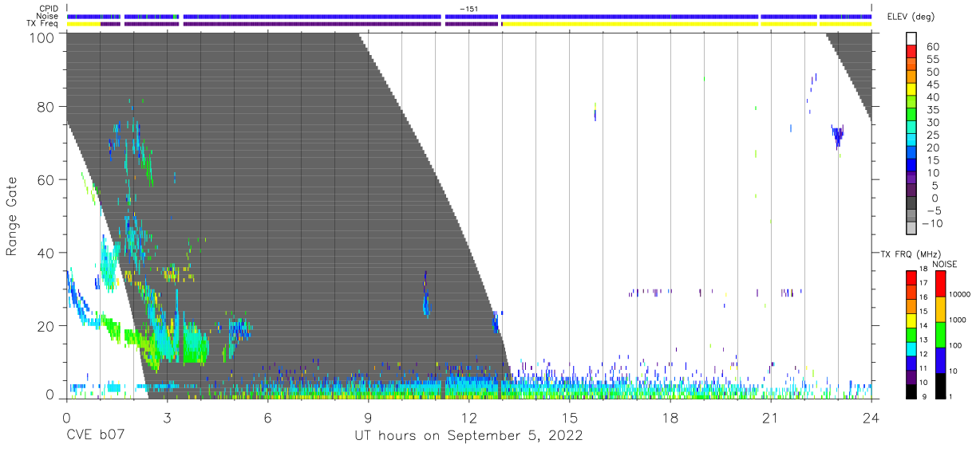Viewport: 980px width, 452px height.
Task: Click the white box atop ELEV colorbar
Action: point(911,39)
